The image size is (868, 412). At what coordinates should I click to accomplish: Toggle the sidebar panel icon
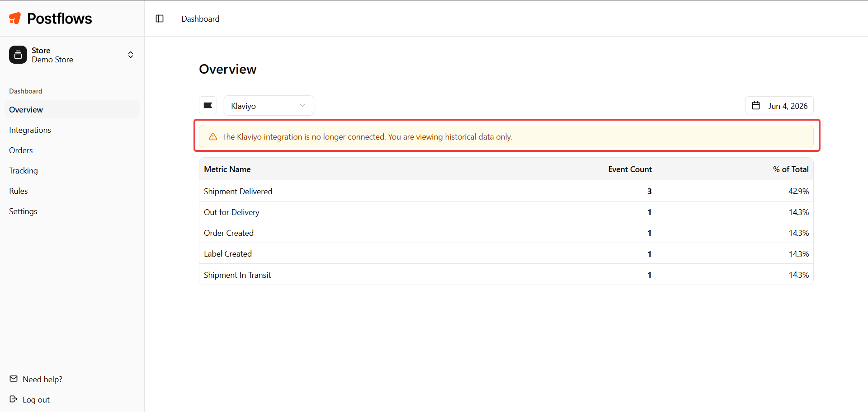pyautogui.click(x=160, y=19)
